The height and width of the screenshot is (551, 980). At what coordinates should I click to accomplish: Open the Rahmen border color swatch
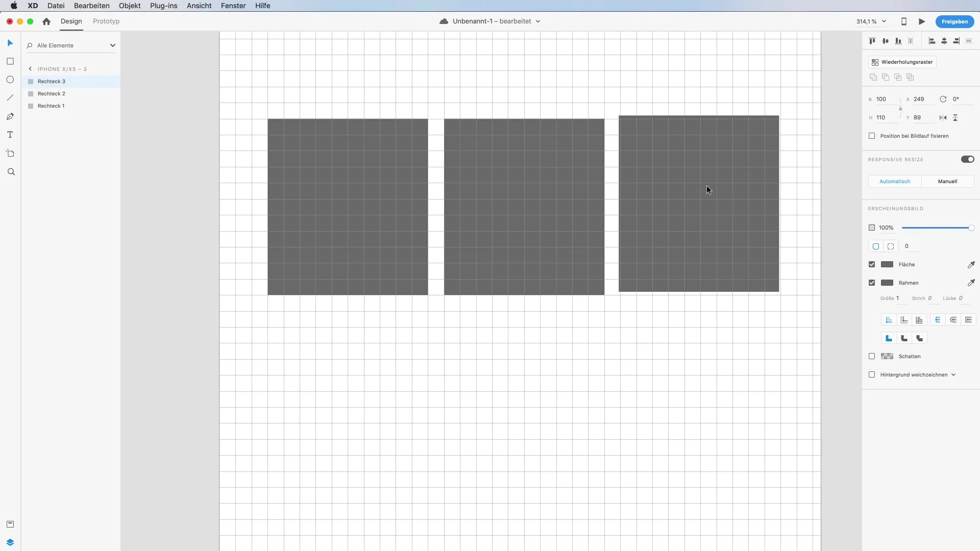point(887,283)
